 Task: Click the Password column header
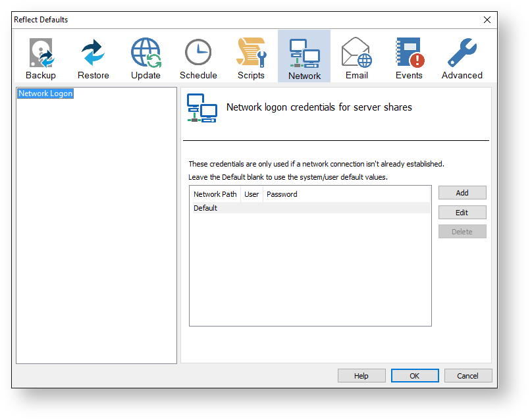(x=346, y=194)
